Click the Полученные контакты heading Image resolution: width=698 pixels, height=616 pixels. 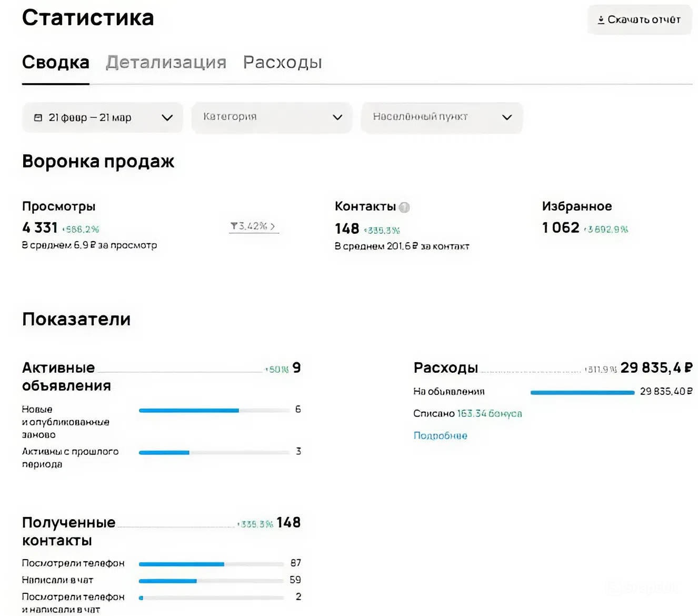(x=68, y=531)
